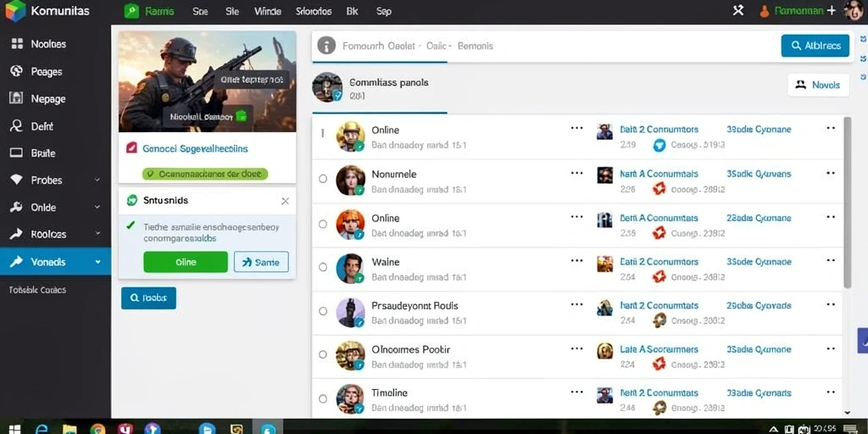Click the green Ramis icon in top bar
868x434 pixels.
tap(131, 11)
